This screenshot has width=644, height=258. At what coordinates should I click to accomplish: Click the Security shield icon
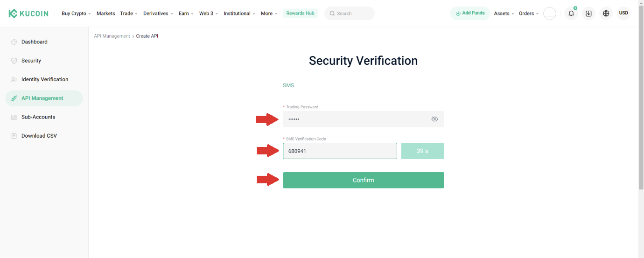pos(14,61)
